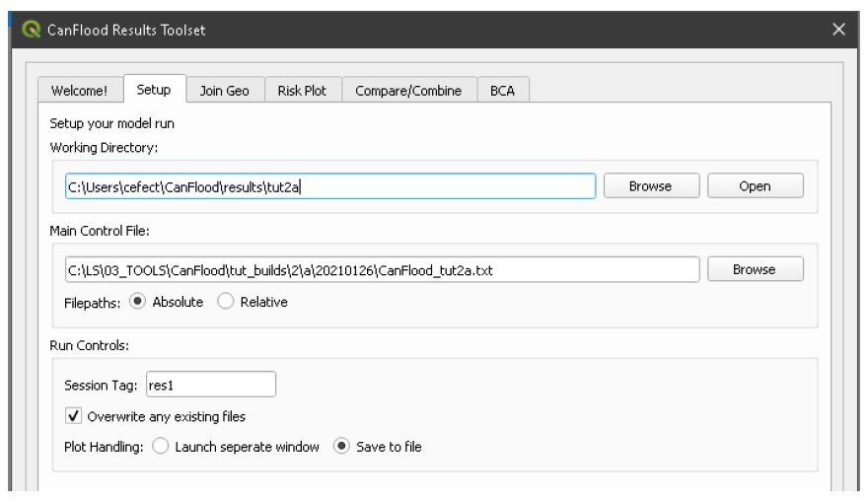Close the CanFlood Results Toolset dialog

838,29
